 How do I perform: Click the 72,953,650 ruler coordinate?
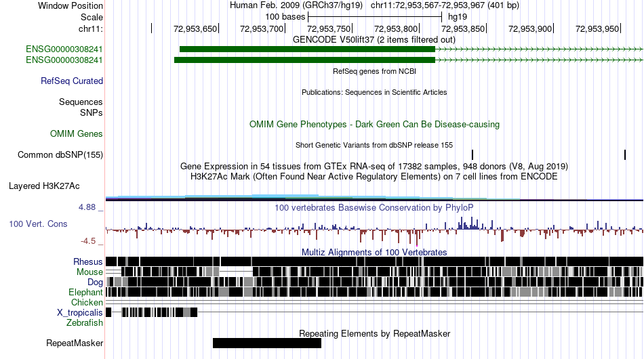(195, 28)
